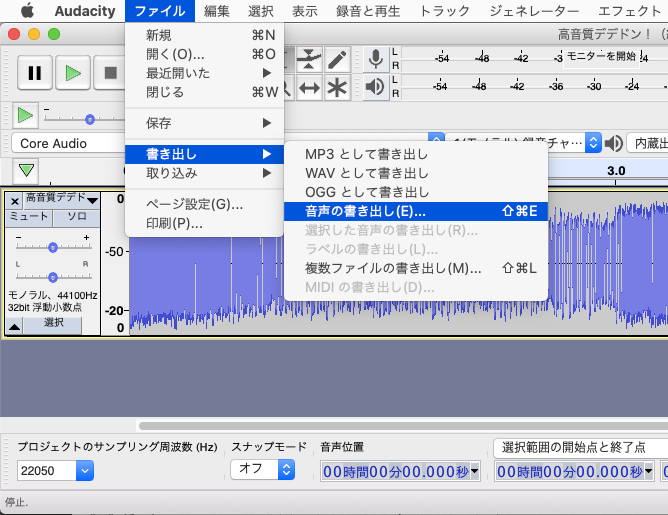Open audio position time format arrow
Screen dimensions: 668x515
pyautogui.click(x=475, y=471)
